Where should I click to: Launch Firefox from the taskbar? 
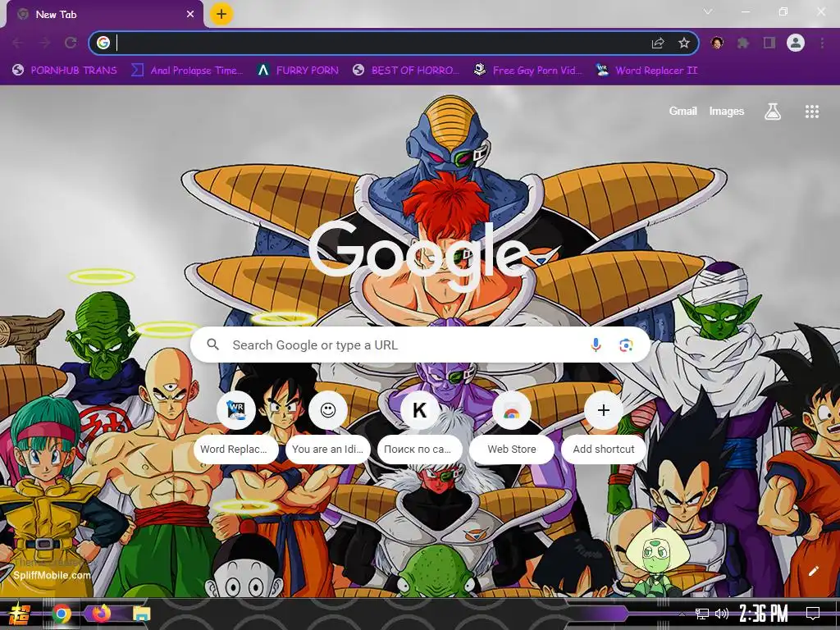pos(101,613)
